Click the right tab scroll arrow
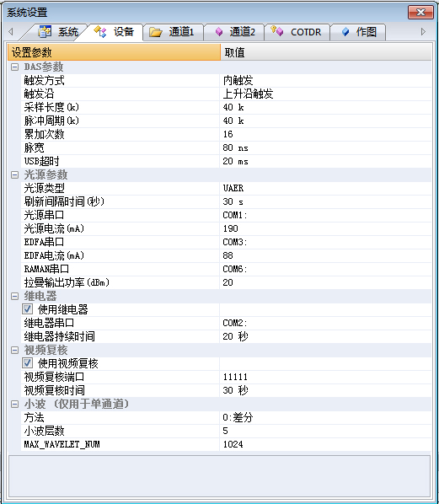 pos(423,31)
